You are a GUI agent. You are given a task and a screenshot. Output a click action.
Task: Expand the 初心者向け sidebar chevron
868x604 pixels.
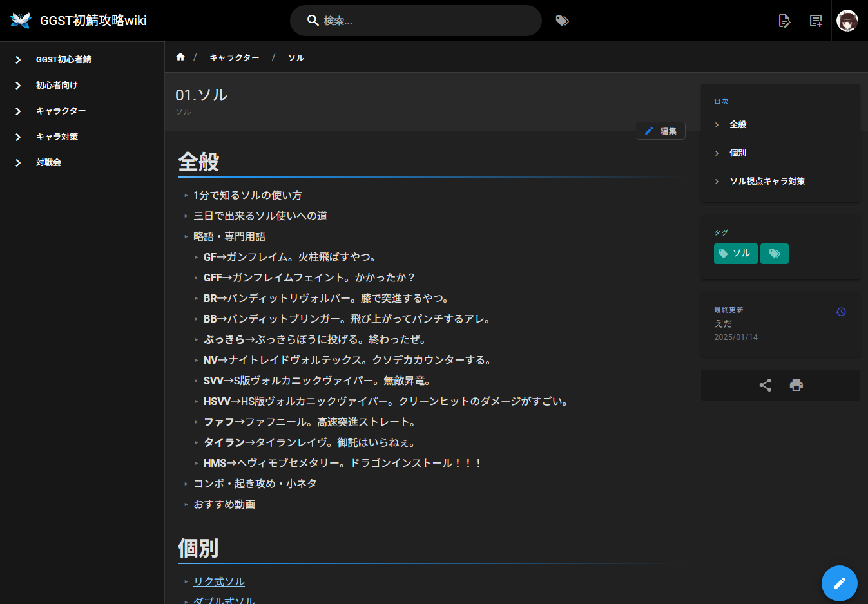tap(18, 85)
